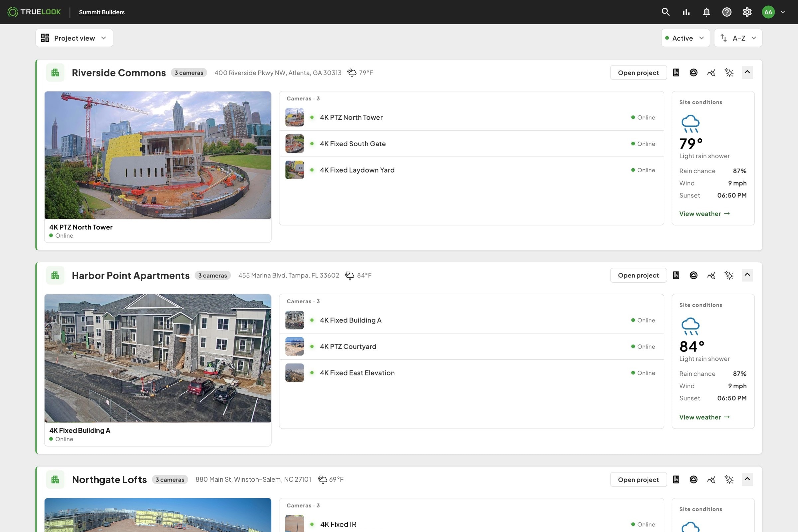Viewport: 798px width, 532px height.
Task: Open the large Riverside Commons crane camera preview
Action: 158,155
